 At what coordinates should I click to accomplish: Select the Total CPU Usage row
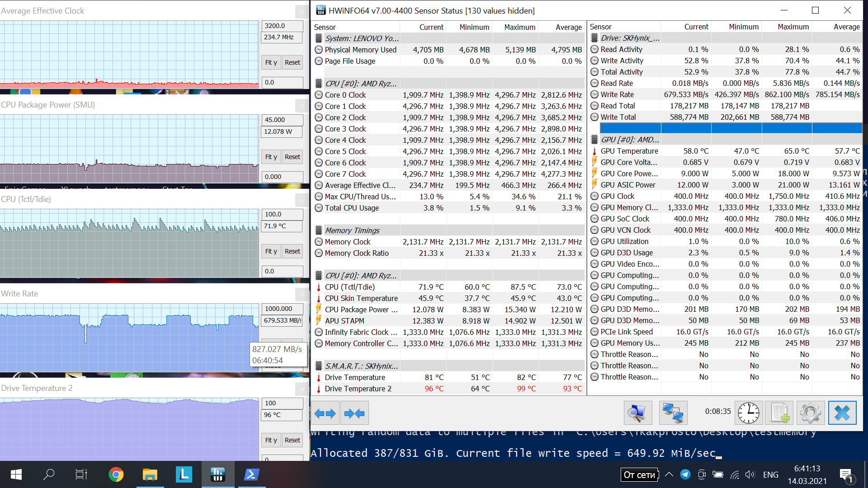pos(448,208)
